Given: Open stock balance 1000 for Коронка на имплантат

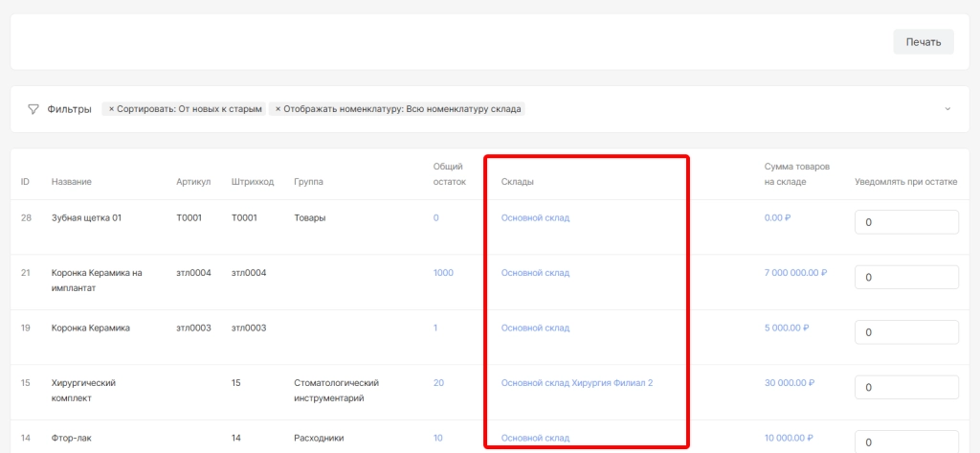Looking at the screenshot, I should [443, 273].
